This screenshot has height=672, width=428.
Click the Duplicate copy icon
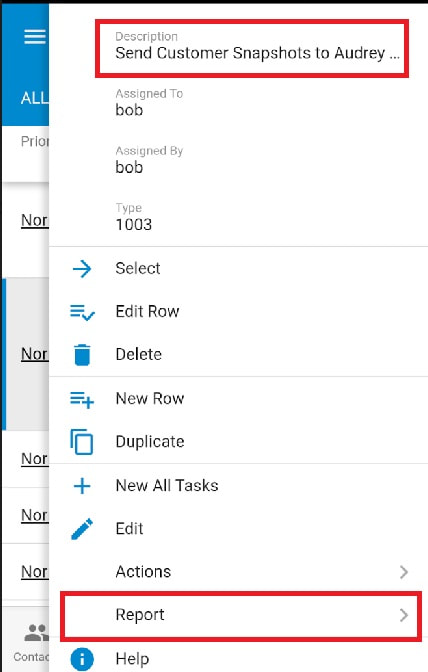tap(81, 441)
